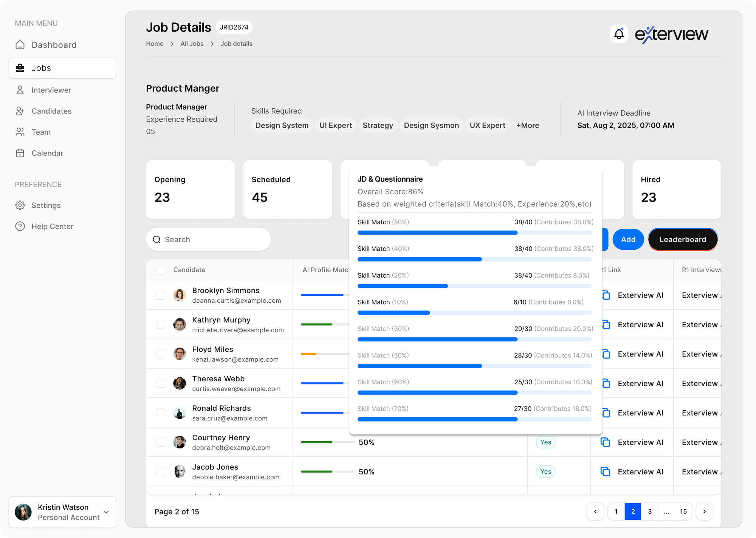Screen dimensions: 756x538
Task: Copy R1 link for Jacob Jones
Action: click(x=606, y=471)
